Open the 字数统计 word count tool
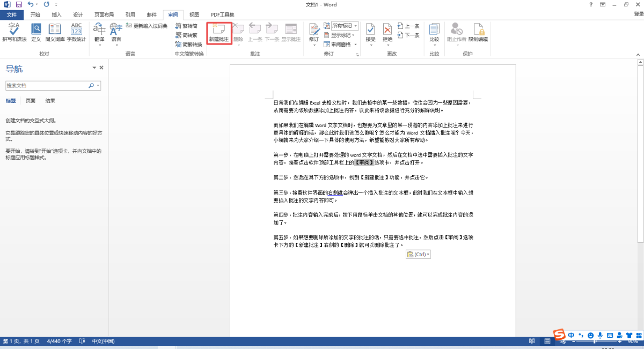The image size is (644, 349). tap(76, 32)
